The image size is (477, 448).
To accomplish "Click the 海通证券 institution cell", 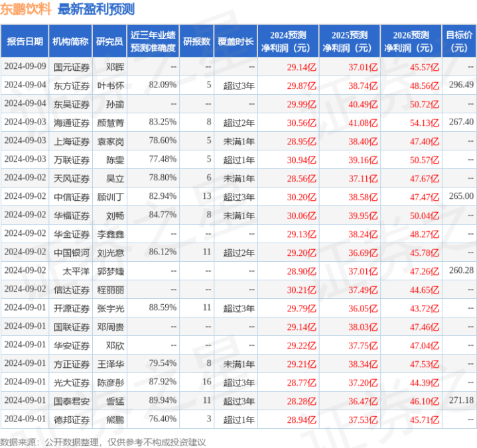I will 72,123.
